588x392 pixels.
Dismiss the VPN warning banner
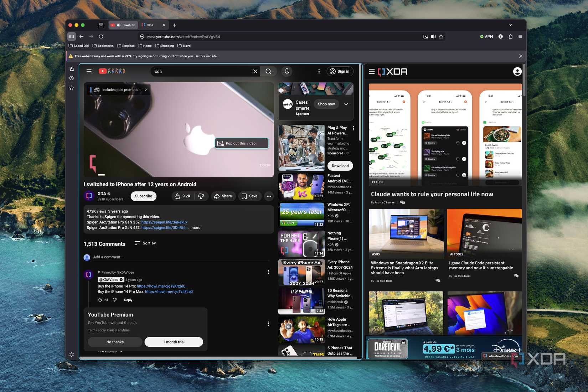521,56
